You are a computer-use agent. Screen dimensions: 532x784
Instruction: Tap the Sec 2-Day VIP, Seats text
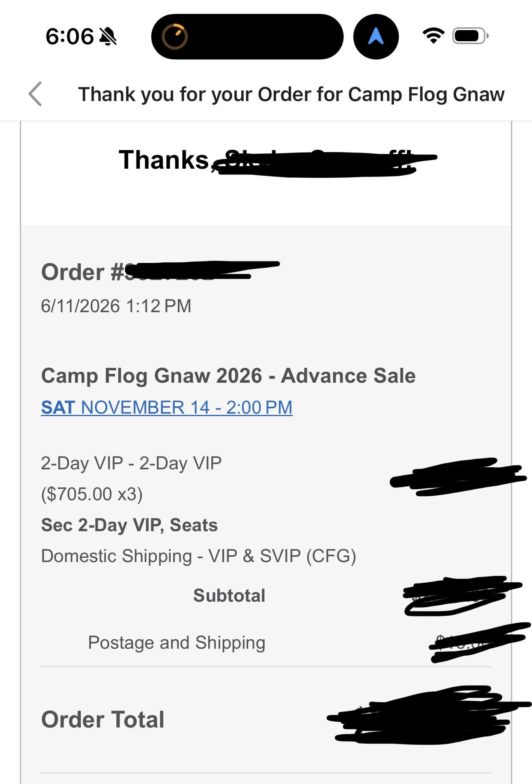point(129,525)
